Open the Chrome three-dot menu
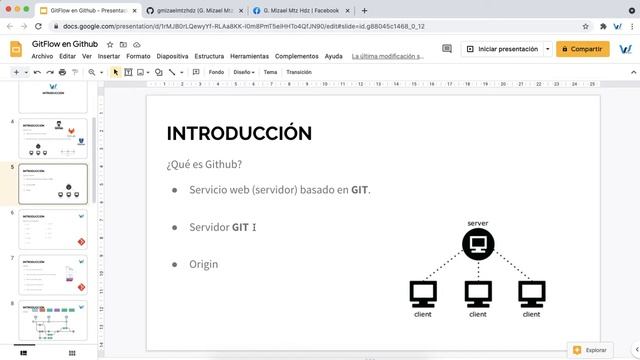Screen dimensions: 640x360 tap(632, 27)
